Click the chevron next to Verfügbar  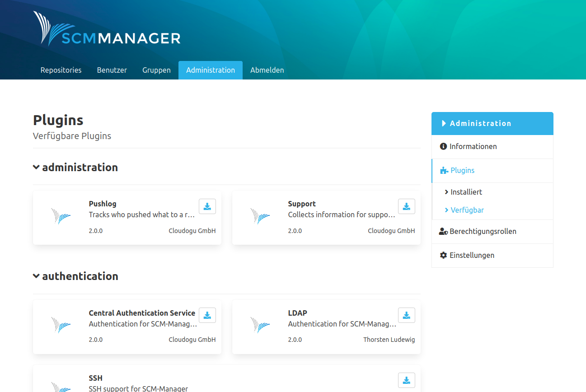(446, 210)
